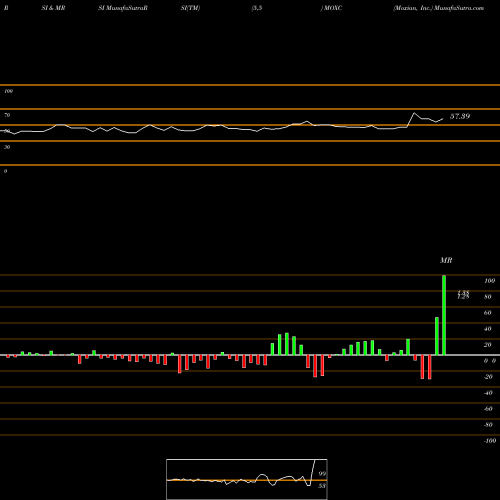Click the RSI line peak near its right end

[x=414, y=113]
